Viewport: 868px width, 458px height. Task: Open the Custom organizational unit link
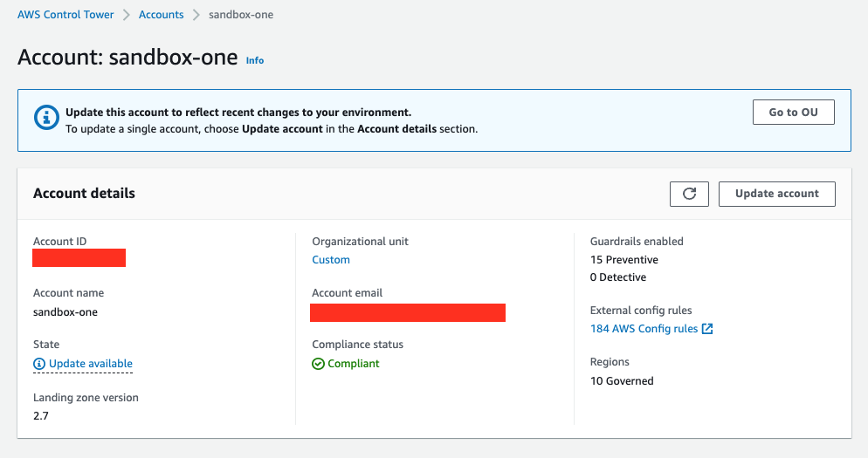tap(331, 260)
